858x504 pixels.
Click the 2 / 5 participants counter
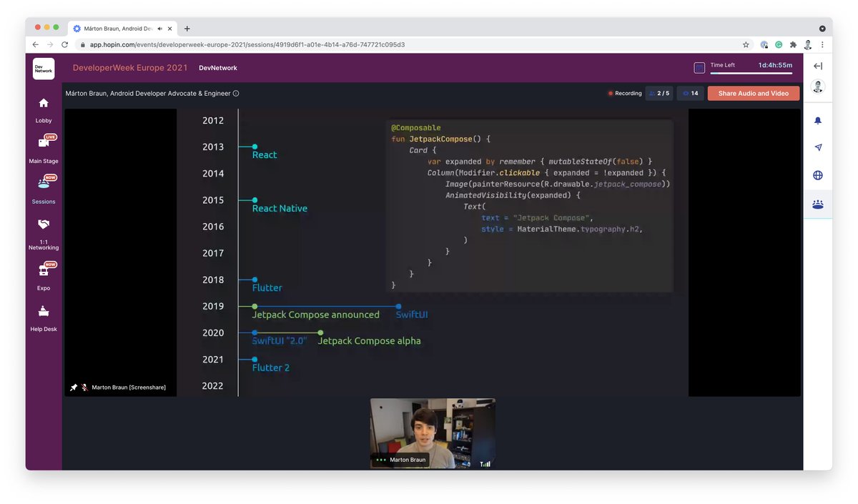[659, 93]
